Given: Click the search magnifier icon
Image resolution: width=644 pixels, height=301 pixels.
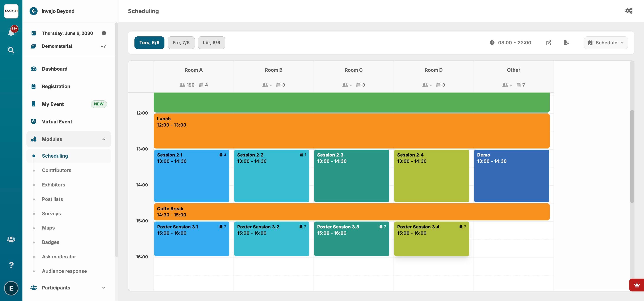Looking at the screenshot, I should [x=11, y=50].
